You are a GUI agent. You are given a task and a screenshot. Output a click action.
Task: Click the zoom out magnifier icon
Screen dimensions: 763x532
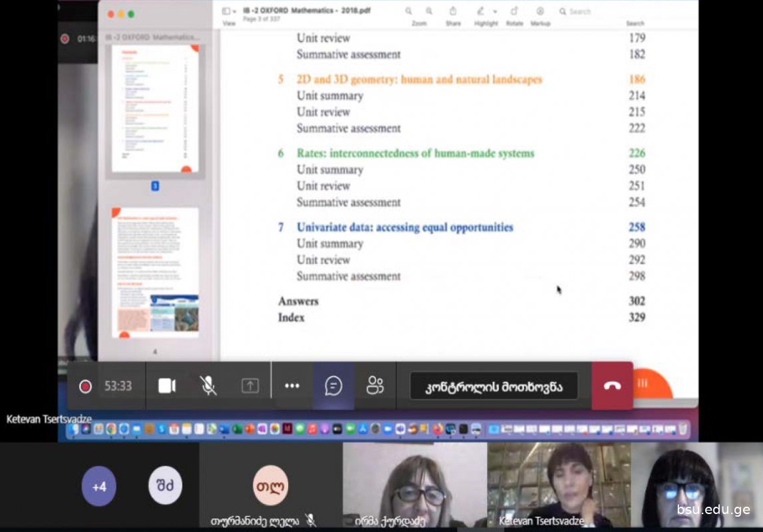point(408,11)
